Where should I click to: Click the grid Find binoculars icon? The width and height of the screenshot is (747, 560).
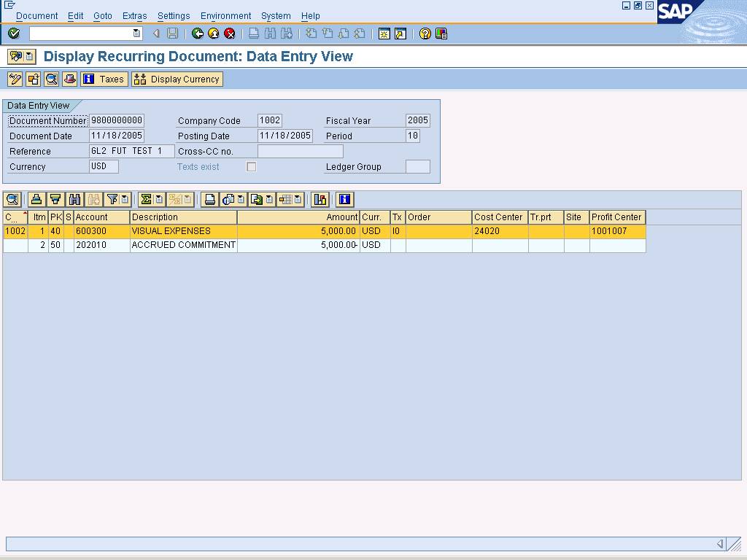[75, 200]
